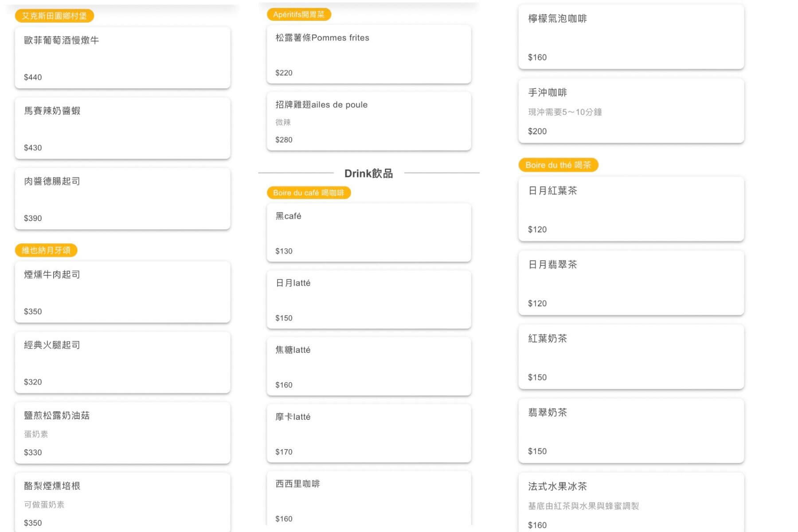Select the 歐菲葡萄酒慢燉牛 menu card
Viewport: 798px width, 532px height.
122,58
